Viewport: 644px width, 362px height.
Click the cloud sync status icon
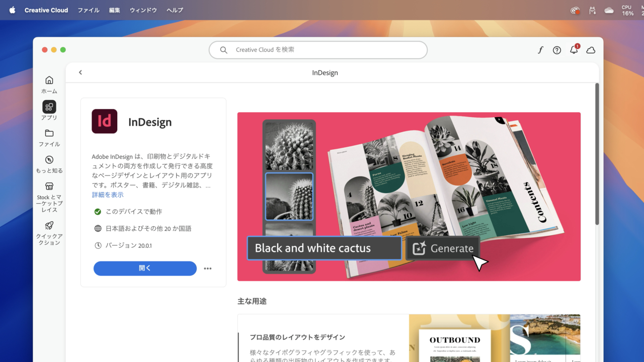click(x=591, y=50)
